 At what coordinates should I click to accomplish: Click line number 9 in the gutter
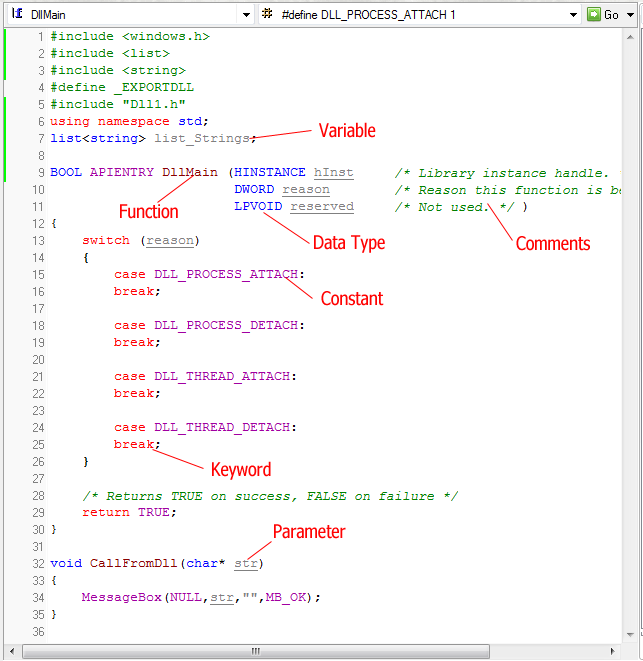coord(39,173)
